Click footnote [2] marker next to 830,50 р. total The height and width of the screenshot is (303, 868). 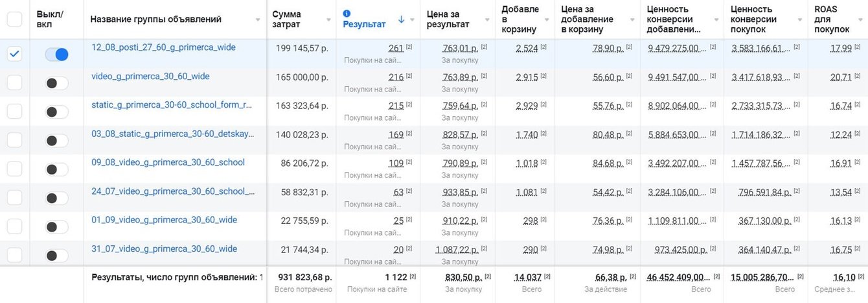[x=488, y=277]
